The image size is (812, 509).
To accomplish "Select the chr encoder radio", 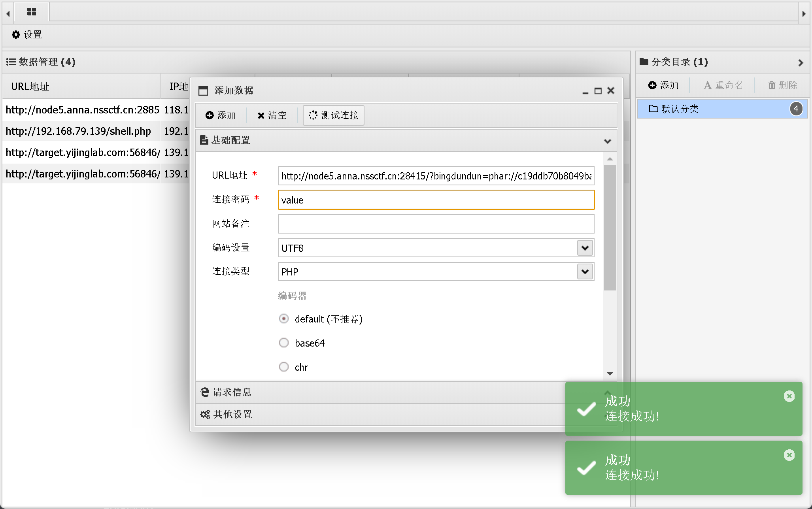I will (x=284, y=367).
